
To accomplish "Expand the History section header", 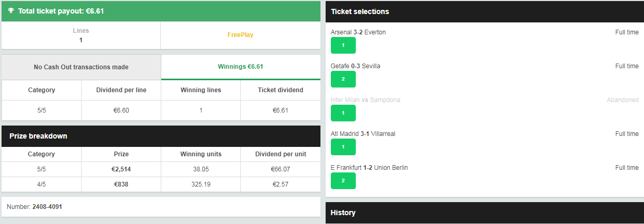I will point(484,213).
